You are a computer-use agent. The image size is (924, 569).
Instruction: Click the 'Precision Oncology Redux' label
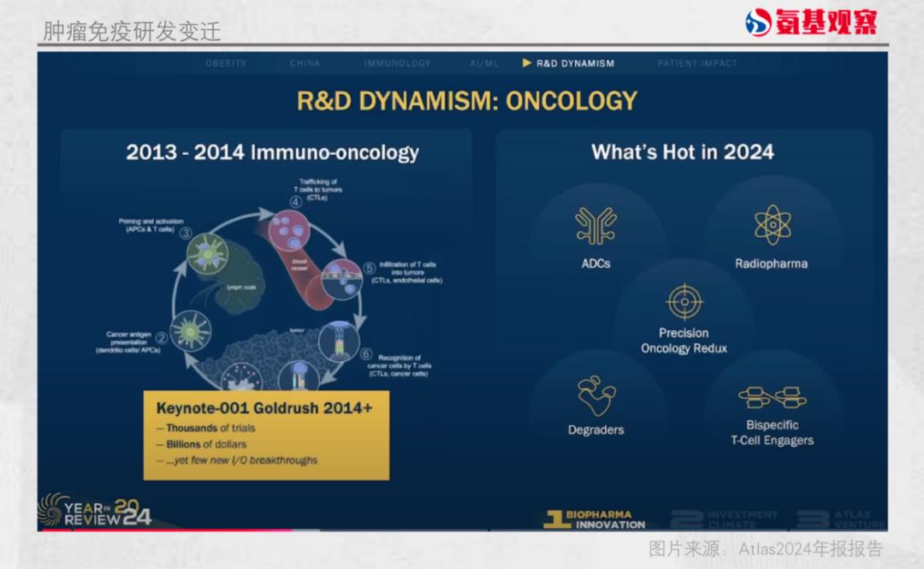pos(684,341)
